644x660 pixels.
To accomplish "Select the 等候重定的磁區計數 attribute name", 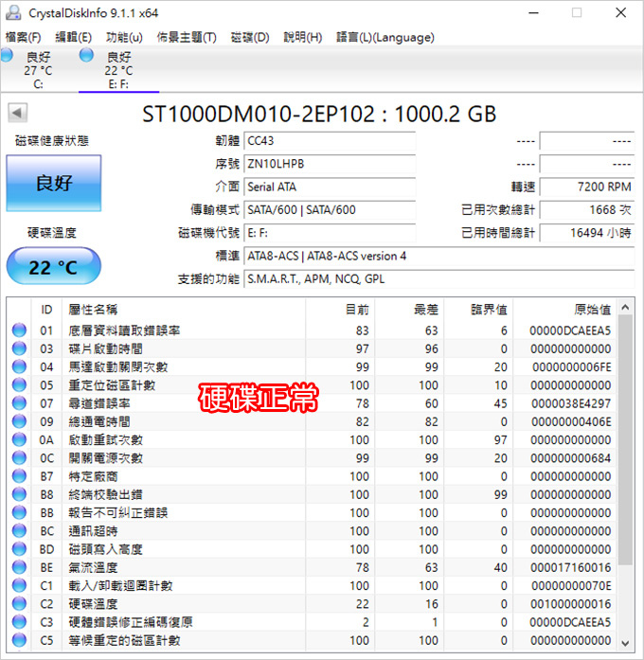I will [x=124, y=641].
